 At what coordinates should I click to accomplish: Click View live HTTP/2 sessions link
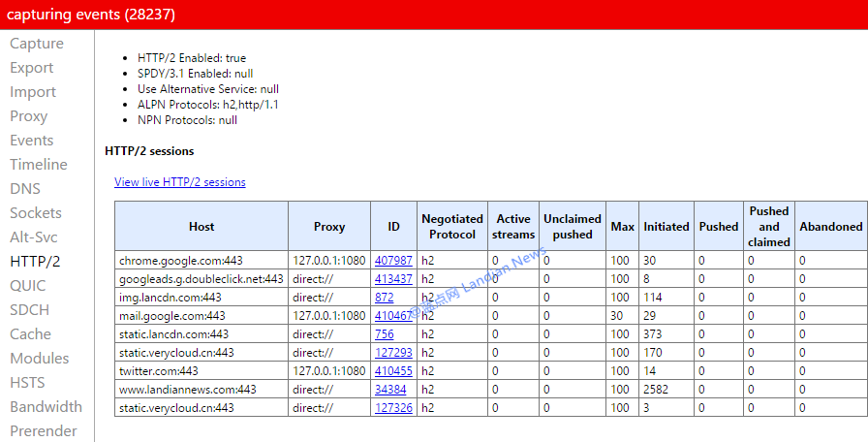pyautogui.click(x=179, y=182)
